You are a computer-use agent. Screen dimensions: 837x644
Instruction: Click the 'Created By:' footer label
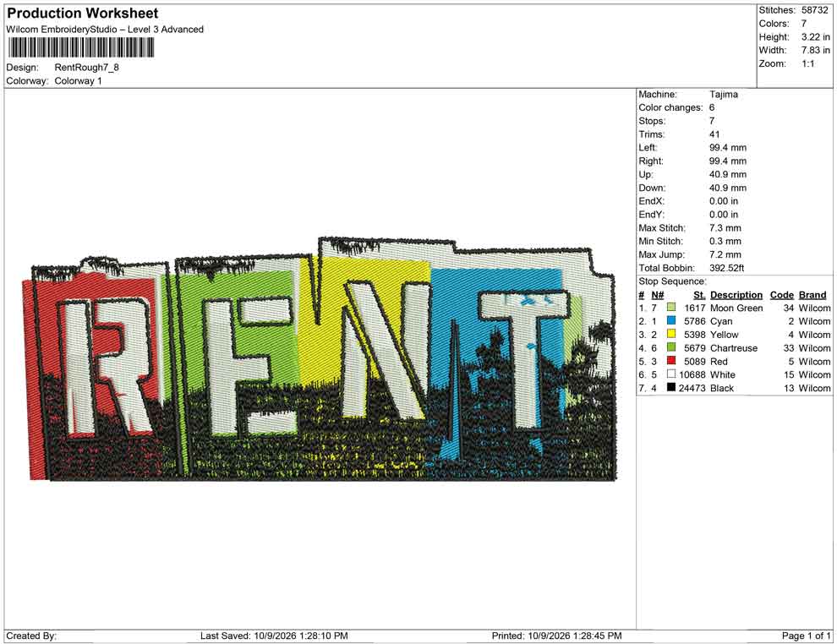[x=31, y=636]
